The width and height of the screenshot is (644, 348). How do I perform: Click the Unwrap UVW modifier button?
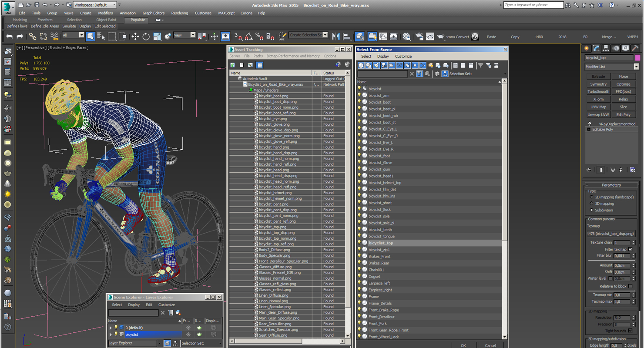point(598,115)
